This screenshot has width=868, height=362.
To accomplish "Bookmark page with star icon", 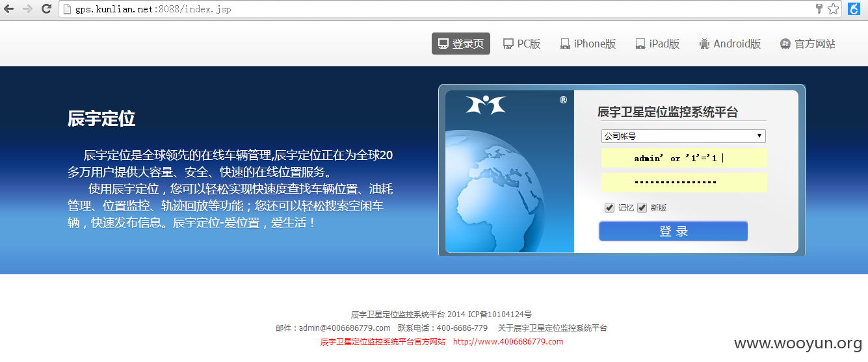I will [833, 9].
